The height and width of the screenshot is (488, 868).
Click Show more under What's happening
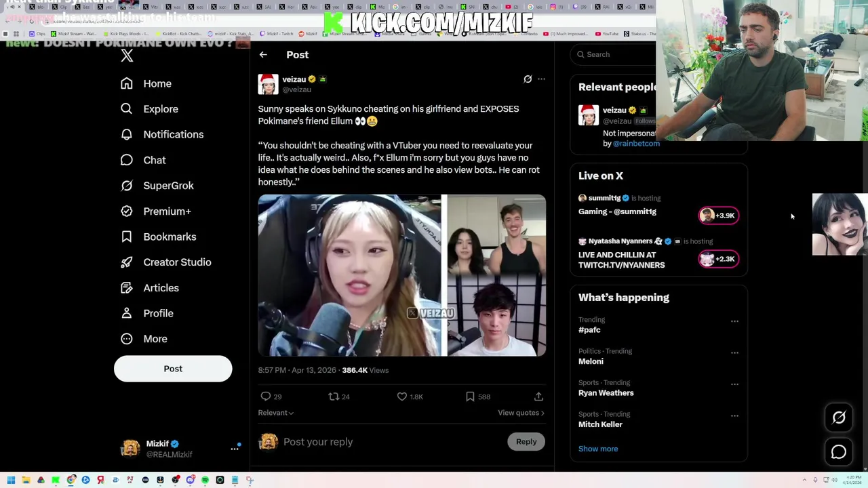(598, 449)
